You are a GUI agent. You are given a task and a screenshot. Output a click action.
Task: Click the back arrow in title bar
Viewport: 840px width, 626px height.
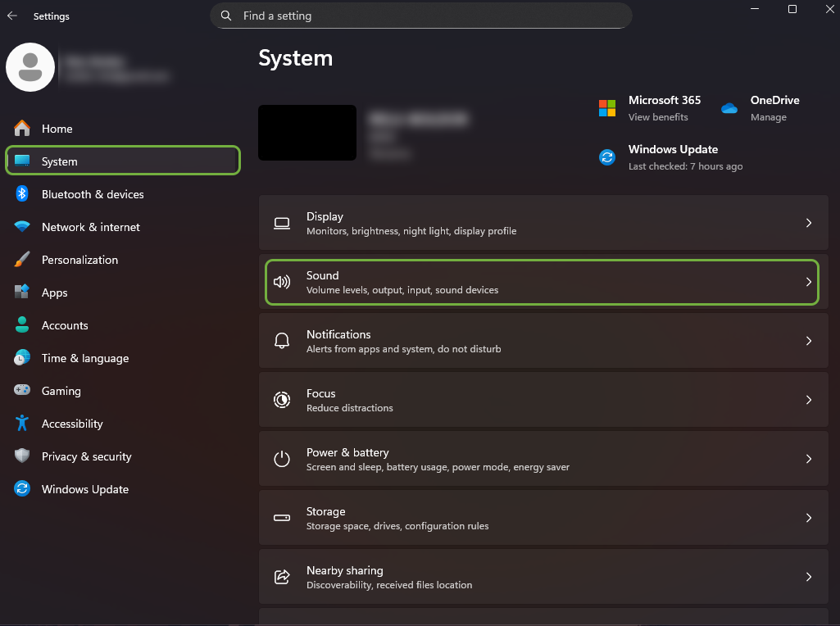click(12, 16)
